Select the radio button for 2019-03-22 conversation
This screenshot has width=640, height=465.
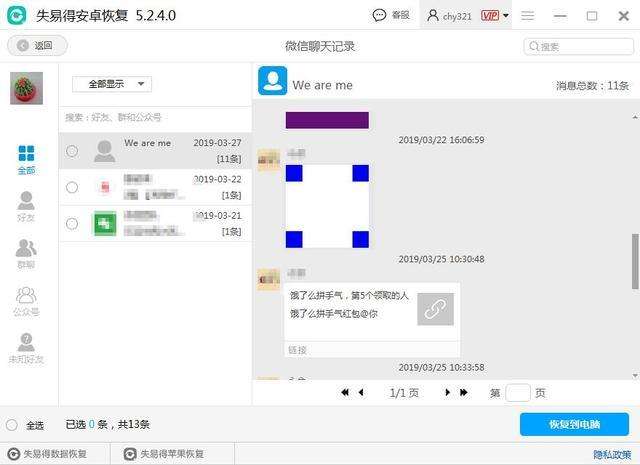click(x=72, y=187)
